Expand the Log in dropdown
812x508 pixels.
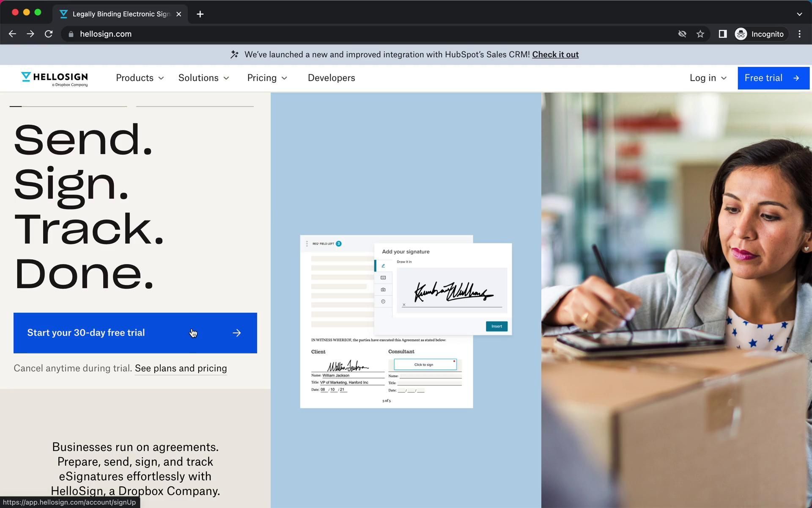pos(708,78)
